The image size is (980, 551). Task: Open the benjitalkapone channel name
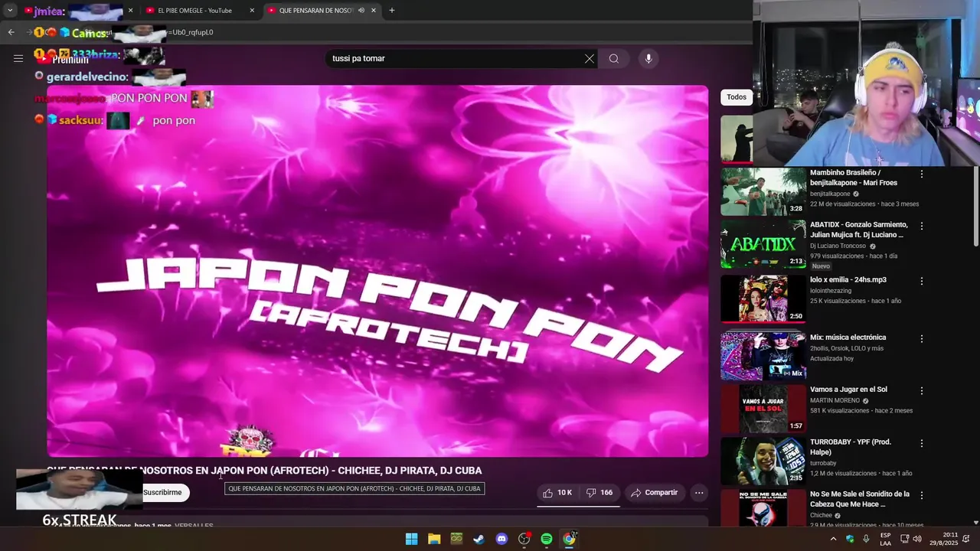[830, 194]
